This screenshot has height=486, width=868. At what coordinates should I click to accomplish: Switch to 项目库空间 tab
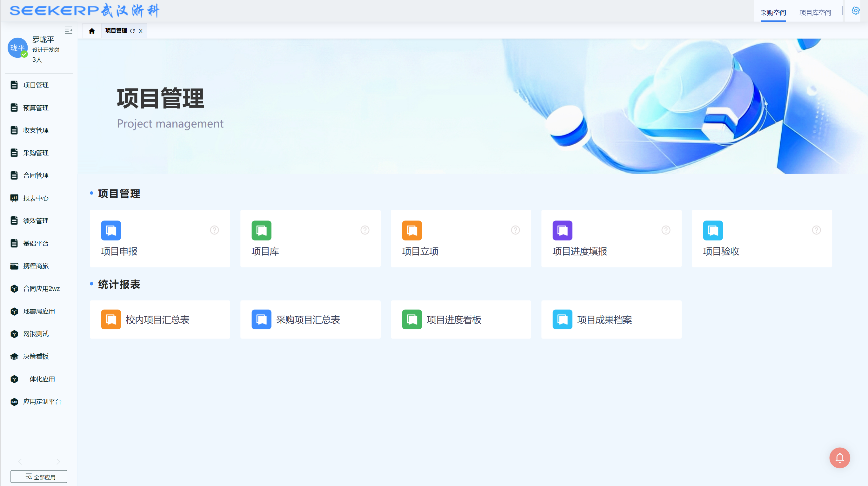[x=815, y=13]
